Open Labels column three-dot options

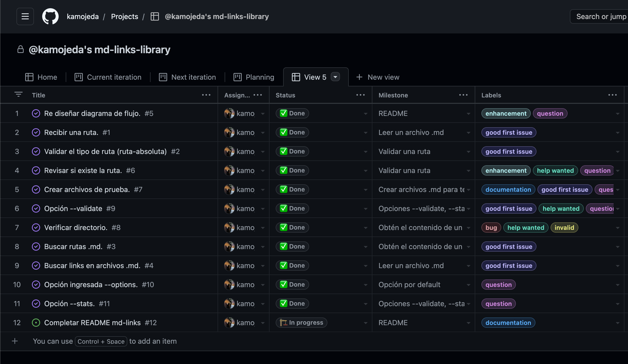coord(612,95)
